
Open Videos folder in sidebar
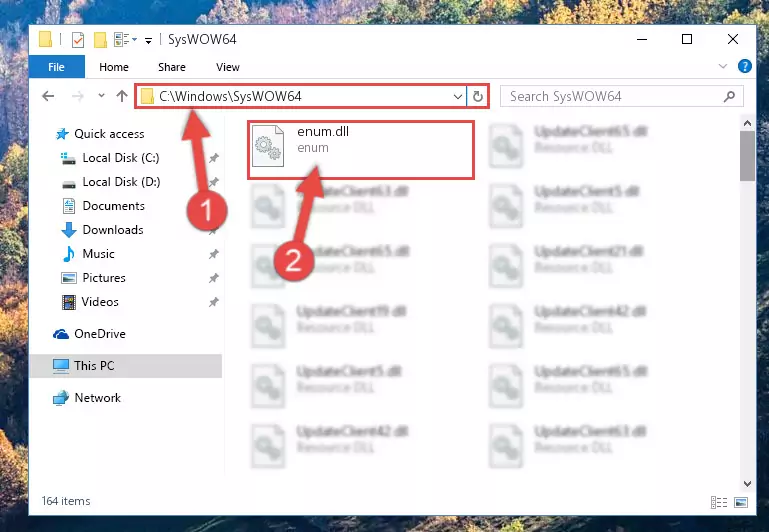point(100,302)
